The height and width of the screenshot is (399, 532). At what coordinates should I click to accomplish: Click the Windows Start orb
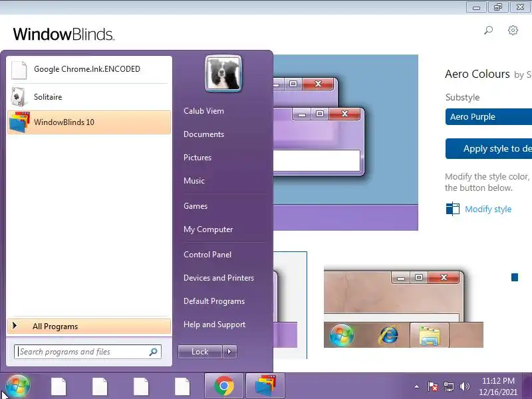pos(18,386)
